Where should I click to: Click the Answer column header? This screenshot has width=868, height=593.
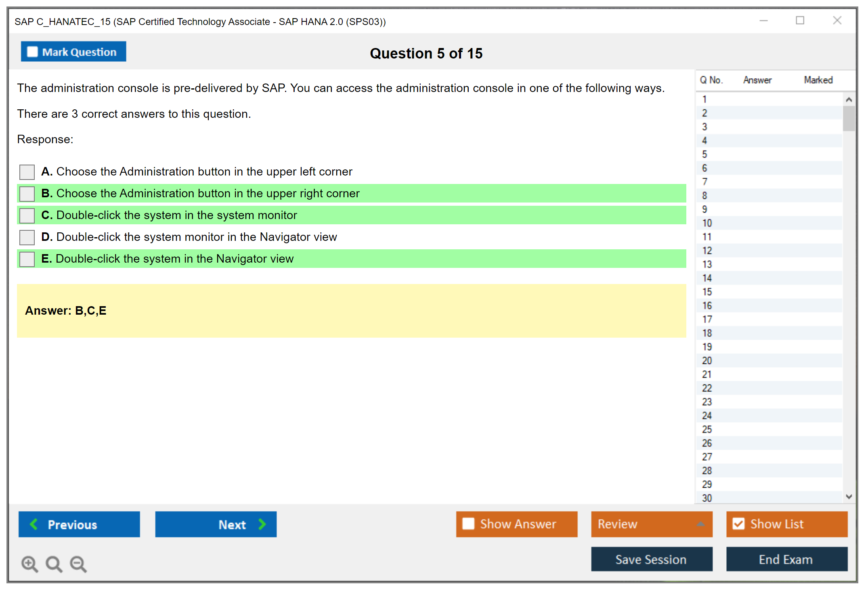pos(757,80)
